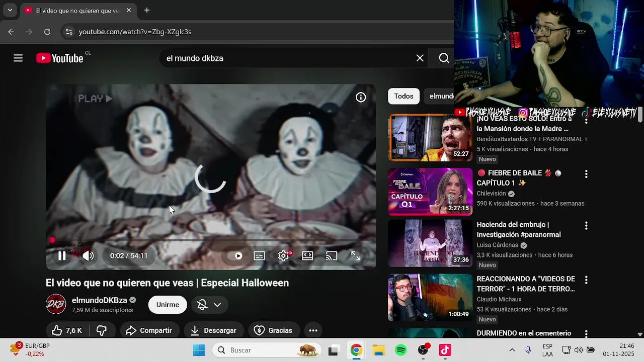The height and width of the screenshot is (362, 644).
Task: Open the elmundoDKBza channel name link
Action: 100,300
